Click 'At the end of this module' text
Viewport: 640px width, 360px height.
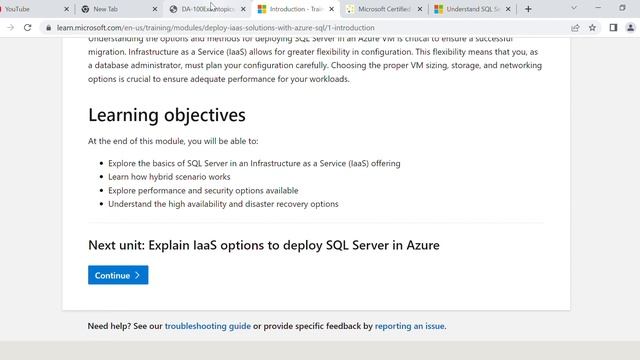click(x=173, y=141)
